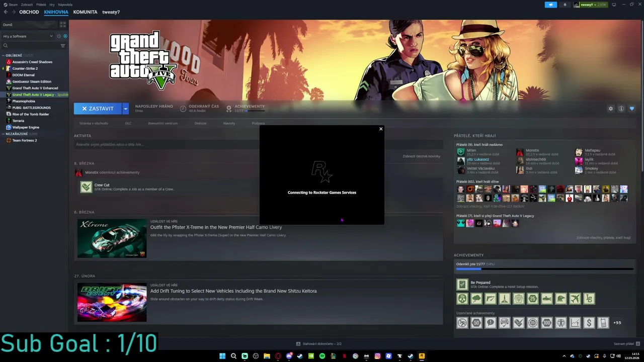The image size is (644, 362).
Task: Click the forward navigation arrow
Action: tap(14, 12)
